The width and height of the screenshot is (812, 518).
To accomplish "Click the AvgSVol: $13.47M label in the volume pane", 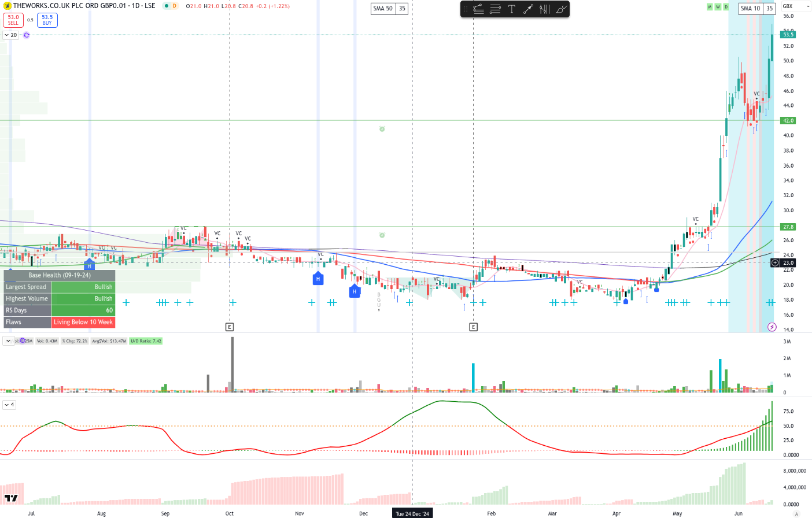I will [x=109, y=341].
